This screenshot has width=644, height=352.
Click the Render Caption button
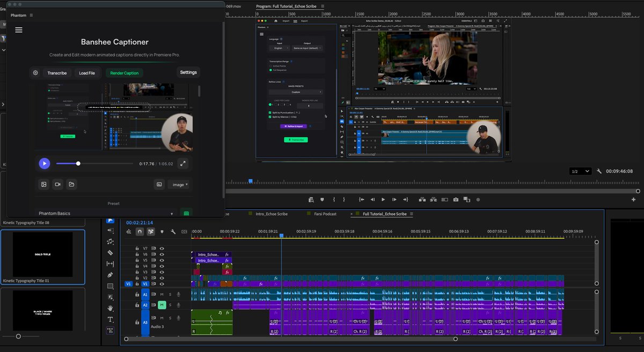tap(124, 72)
